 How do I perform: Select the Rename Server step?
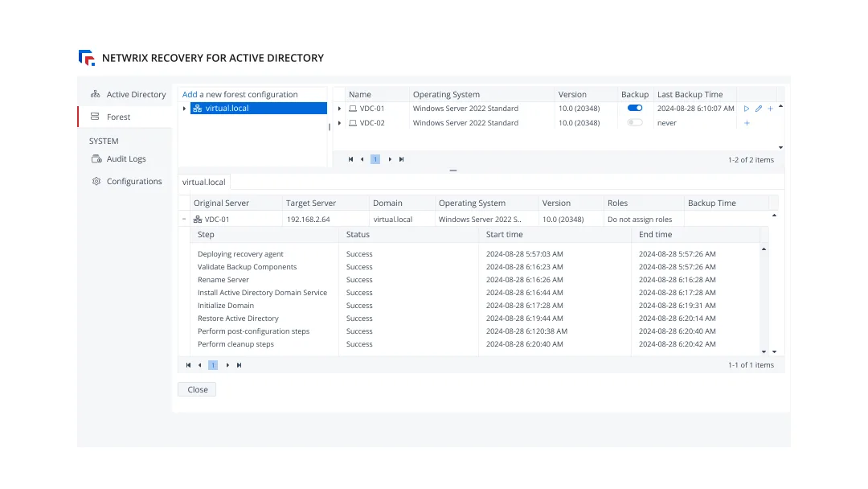[223, 280]
